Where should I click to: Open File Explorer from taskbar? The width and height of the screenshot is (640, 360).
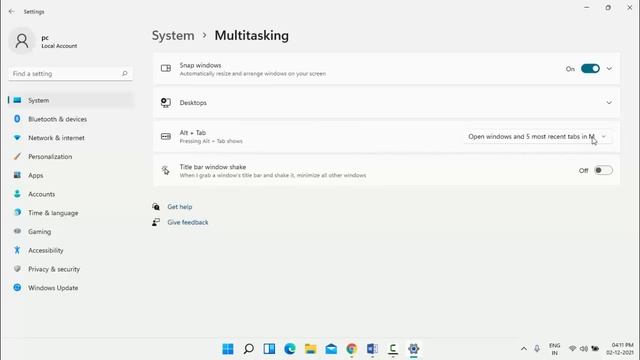coord(311,349)
